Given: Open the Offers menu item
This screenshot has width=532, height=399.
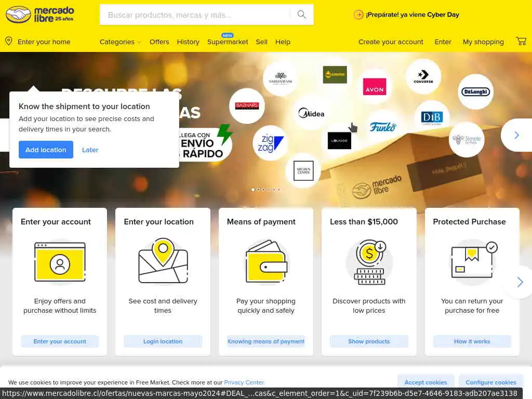Looking at the screenshot, I should 159,42.
